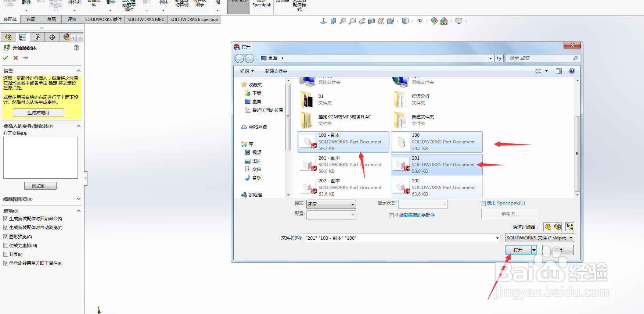Open the file type filter dropdown
This screenshot has height=314, width=644.
[539, 238]
